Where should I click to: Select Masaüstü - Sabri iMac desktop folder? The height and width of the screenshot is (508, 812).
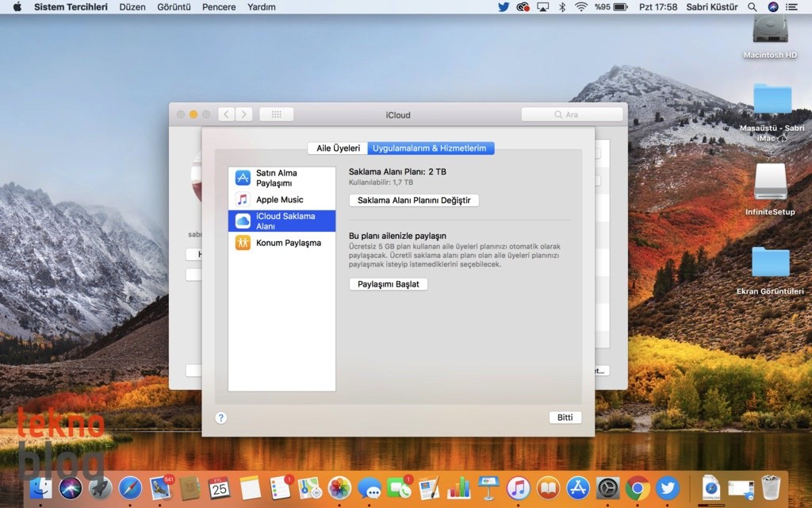(x=772, y=113)
